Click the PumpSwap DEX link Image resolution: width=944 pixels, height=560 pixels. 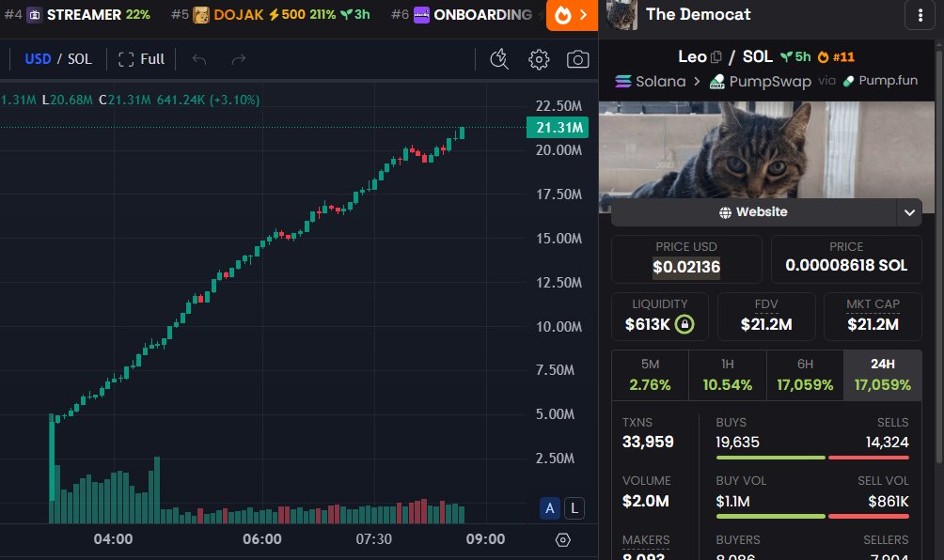pos(761,81)
